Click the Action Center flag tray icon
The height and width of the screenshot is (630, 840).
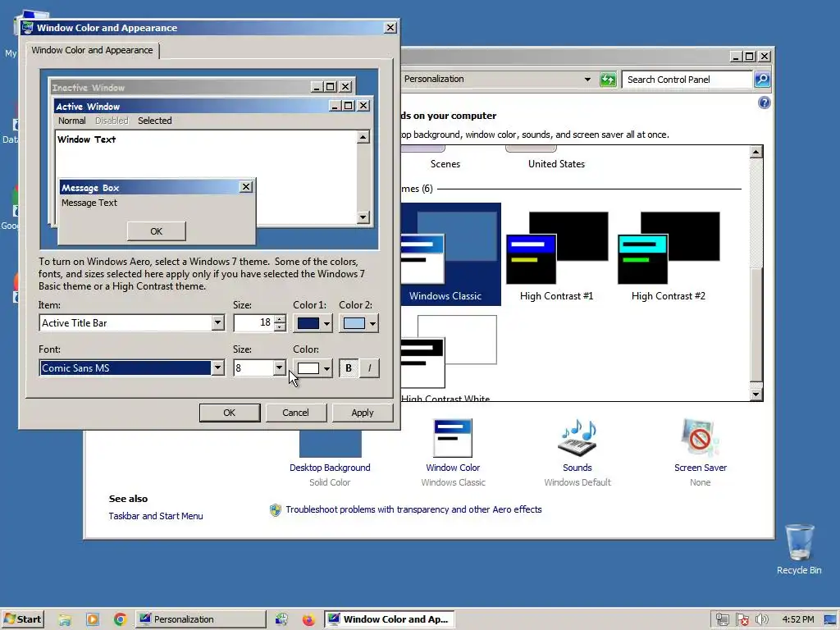tap(742, 620)
